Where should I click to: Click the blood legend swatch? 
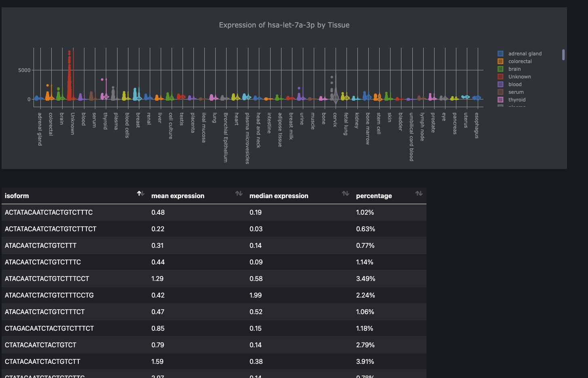[x=500, y=84]
